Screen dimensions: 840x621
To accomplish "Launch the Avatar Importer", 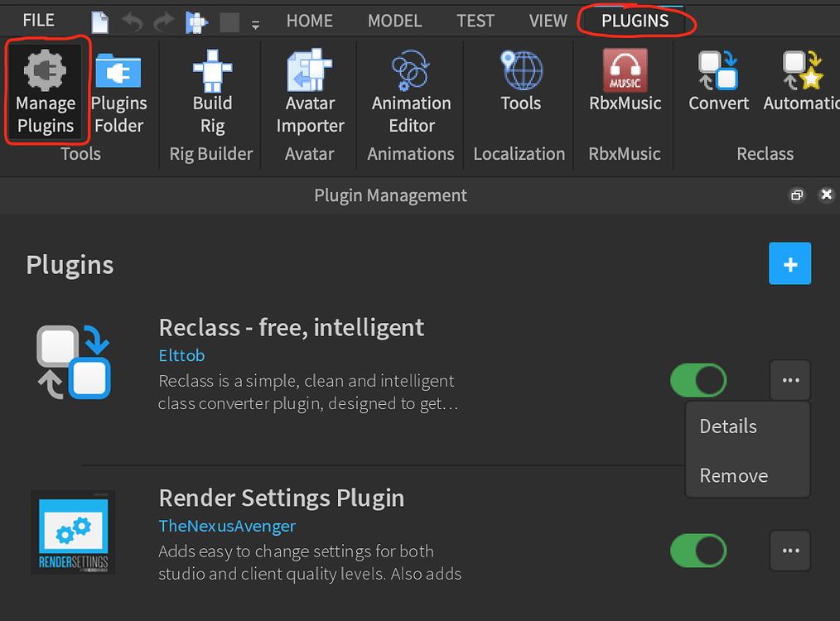I will 309,91.
